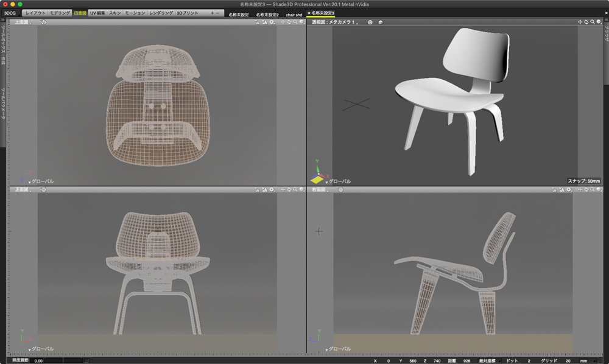The height and width of the screenshot is (364, 609).
Task: Open display mode sphere in the right view header
Action: (599, 190)
